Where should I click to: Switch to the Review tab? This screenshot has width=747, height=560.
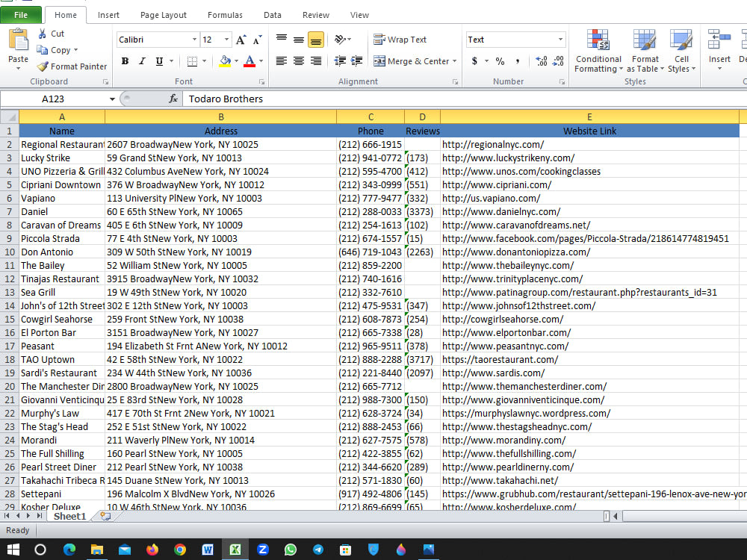click(316, 15)
